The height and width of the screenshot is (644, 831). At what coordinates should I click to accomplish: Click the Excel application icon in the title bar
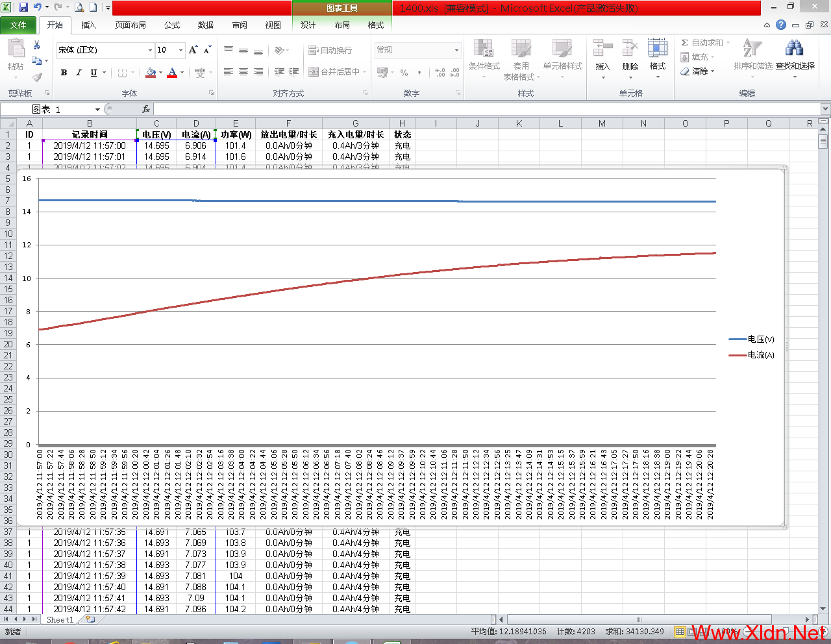6,8
